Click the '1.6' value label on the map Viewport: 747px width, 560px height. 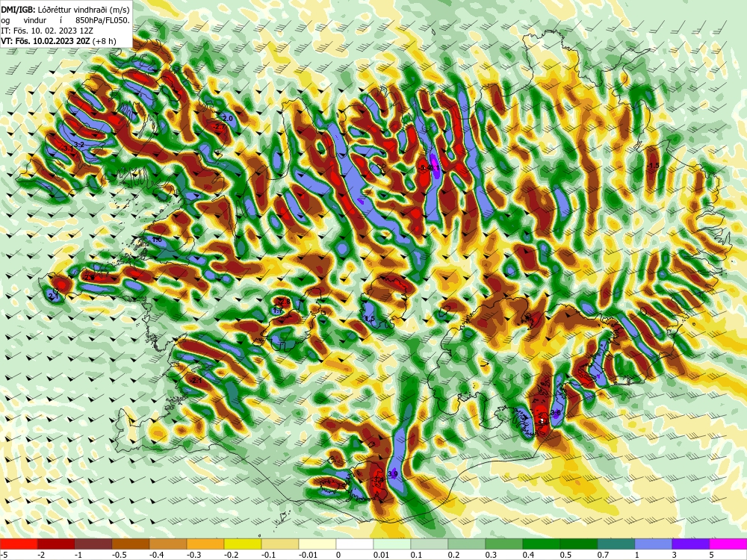[x=157, y=240]
